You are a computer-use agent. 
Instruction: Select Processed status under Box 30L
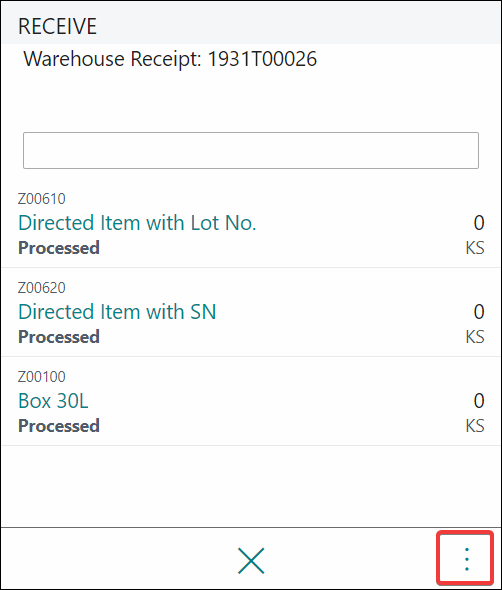click(x=59, y=426)
